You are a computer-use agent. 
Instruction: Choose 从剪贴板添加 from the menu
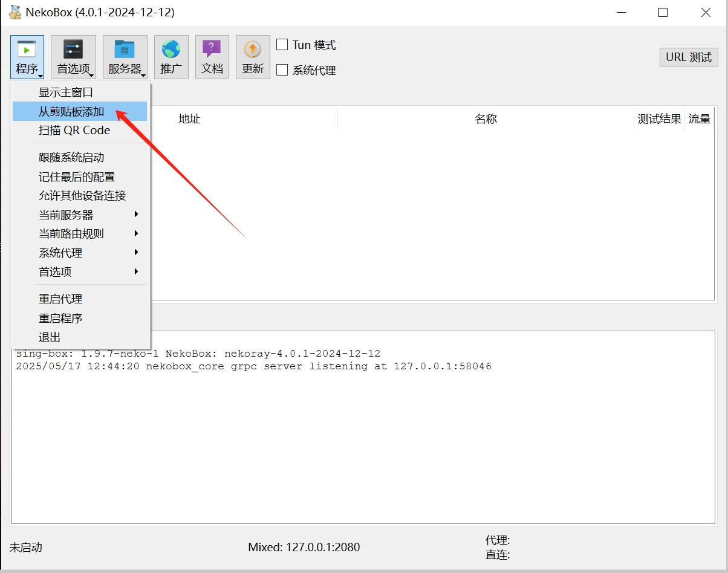coord(80,111)
